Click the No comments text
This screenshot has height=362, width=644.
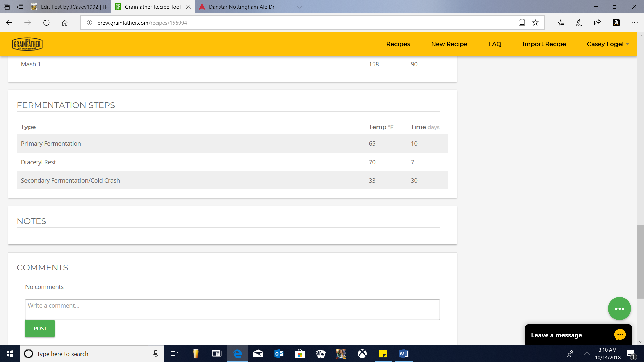click(44, 287)
